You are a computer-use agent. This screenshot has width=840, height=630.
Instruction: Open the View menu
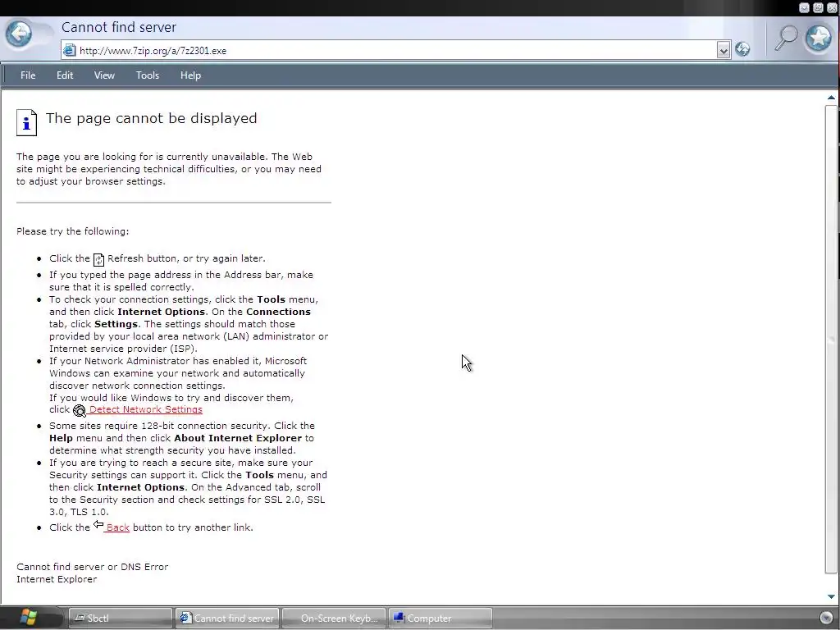[104, 75]
